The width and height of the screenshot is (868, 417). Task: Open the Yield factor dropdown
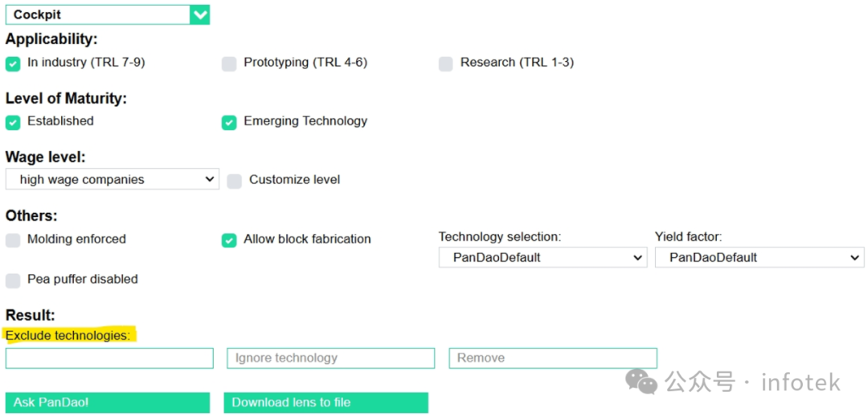tap(759, 258)
